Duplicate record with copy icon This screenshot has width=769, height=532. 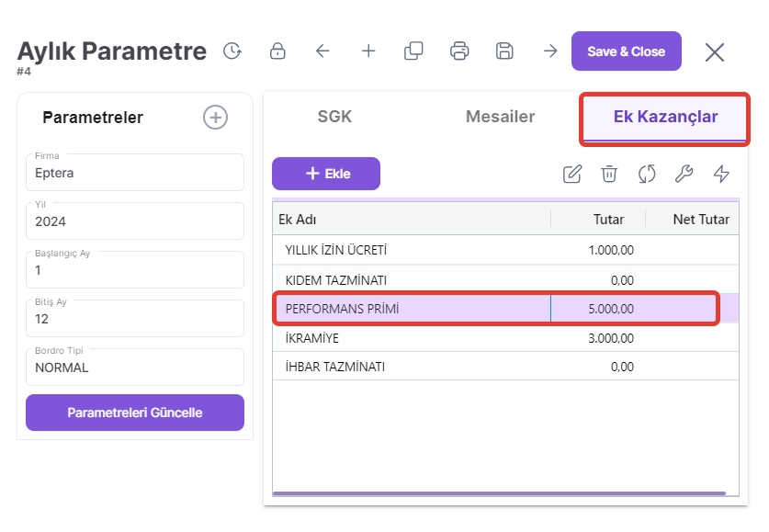[x=413, y=51]
